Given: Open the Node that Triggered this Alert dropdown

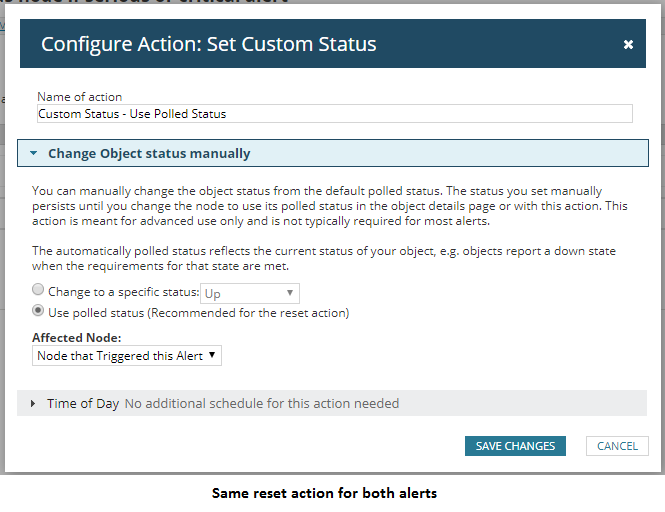Looking at the screenshot, I should (x=127, y=355).
